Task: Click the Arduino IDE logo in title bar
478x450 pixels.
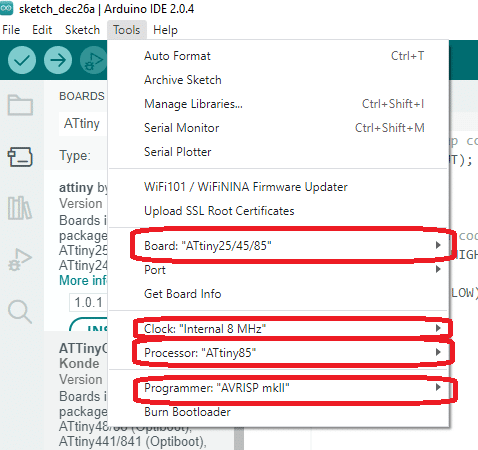Action: [x=6, y=8]
